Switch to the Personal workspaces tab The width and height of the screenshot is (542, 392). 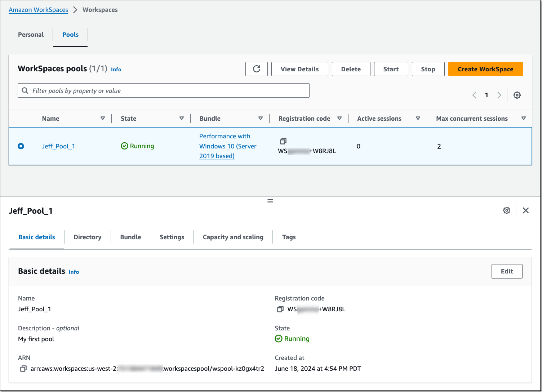point(31,35)
